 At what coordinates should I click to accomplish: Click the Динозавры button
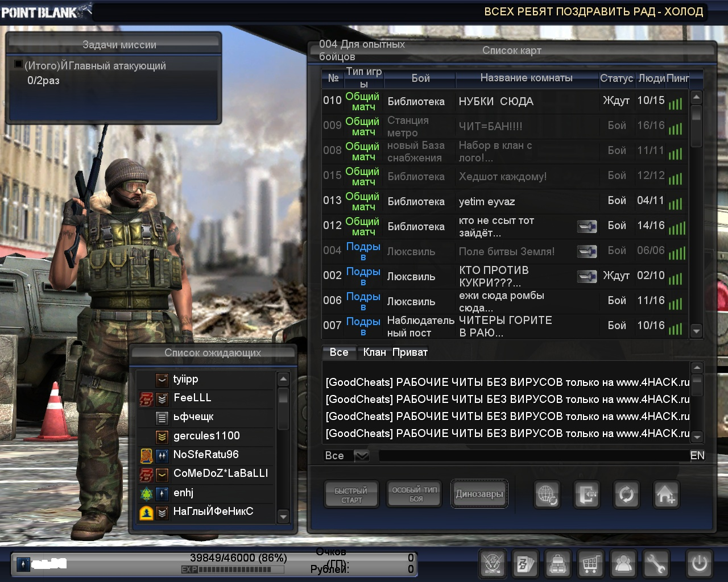pyautogui.click(x=479, y=494)
